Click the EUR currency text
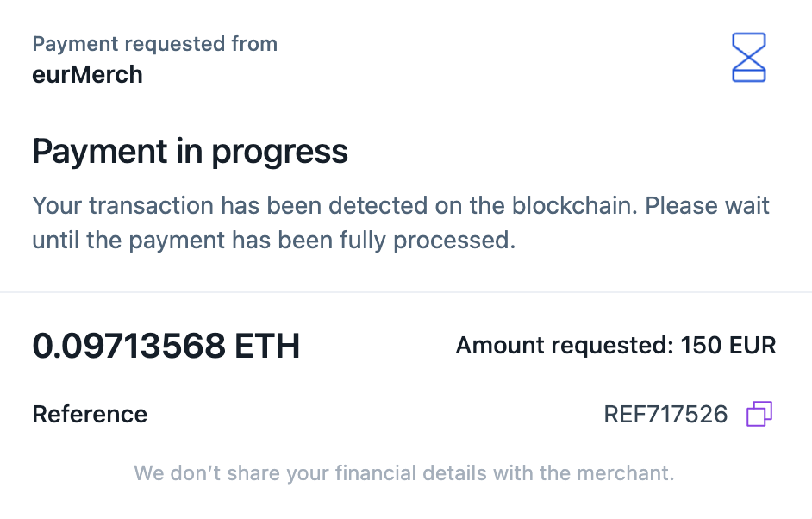The height and width of the screenshot is (519, 812). click(752, 346)
